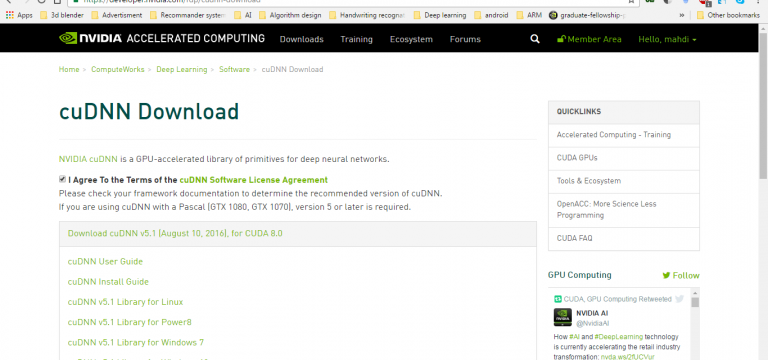Open the Deep learning bookmark folder
The width and height of the screenshot is (768, 360).
440,15
